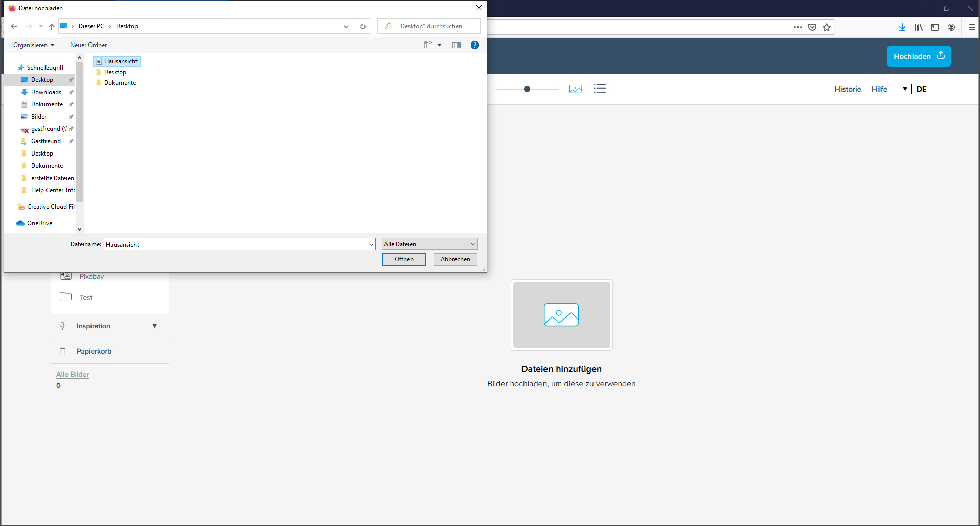
Task: Expand the Inspiration section
Action: click(x=154, y=326)
